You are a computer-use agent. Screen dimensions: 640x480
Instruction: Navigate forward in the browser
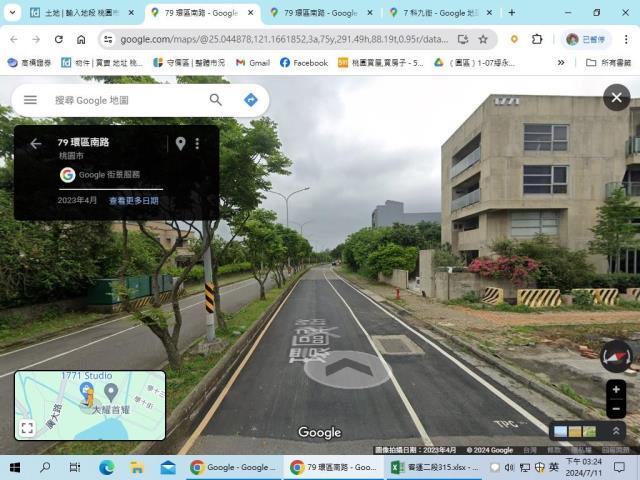click(x=36, y=39)
